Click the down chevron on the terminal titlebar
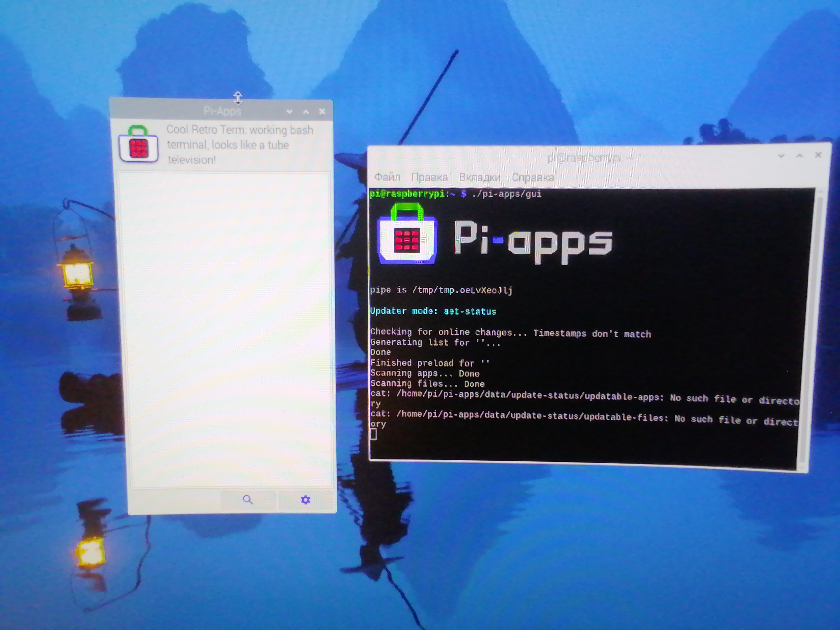Screen dimensions: 840x630 [781, 156]
